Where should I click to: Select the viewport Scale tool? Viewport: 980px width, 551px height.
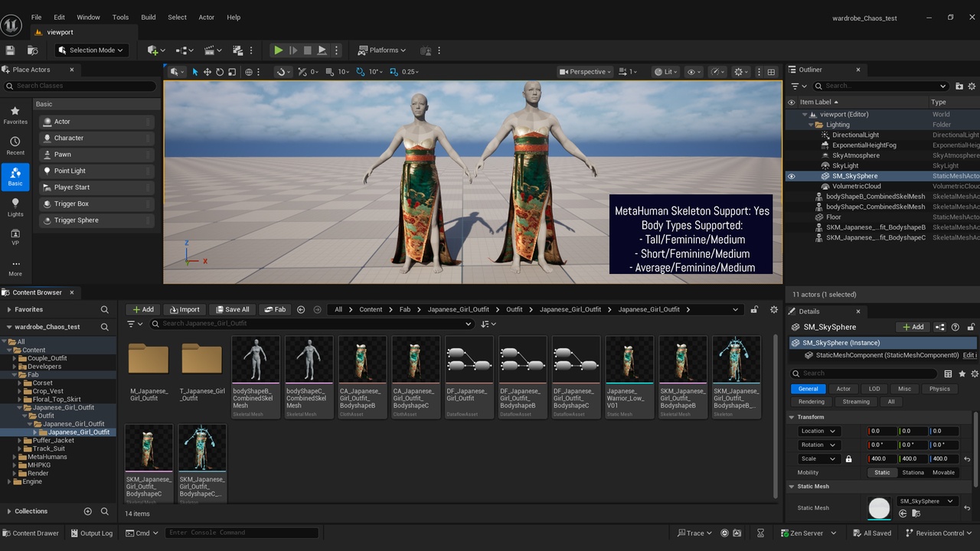[x=231, y=72]
